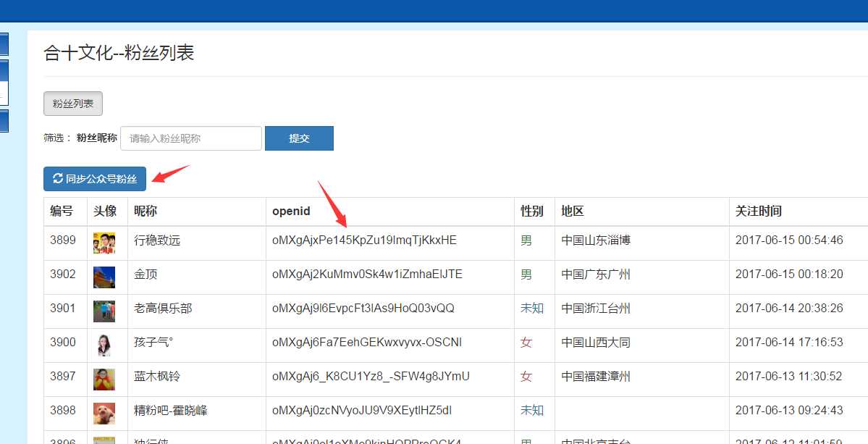This screenshot has width=868, height=444.
Task: Submit filter with 提交 button
Action: point(299,138)
